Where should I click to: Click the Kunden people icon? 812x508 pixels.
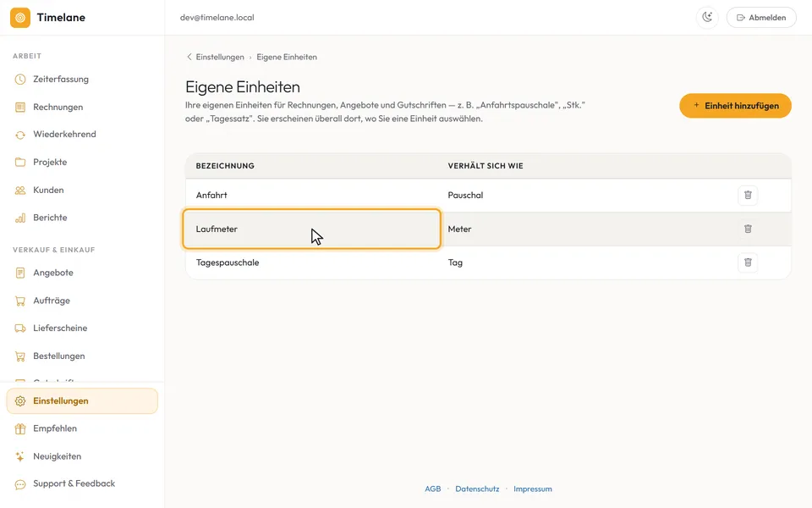pyautogui.click(x=20, y=190)
